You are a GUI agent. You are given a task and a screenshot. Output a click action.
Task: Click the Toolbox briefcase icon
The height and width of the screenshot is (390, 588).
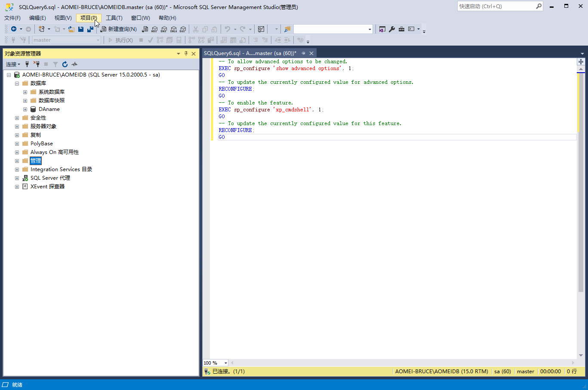[401, 29]
